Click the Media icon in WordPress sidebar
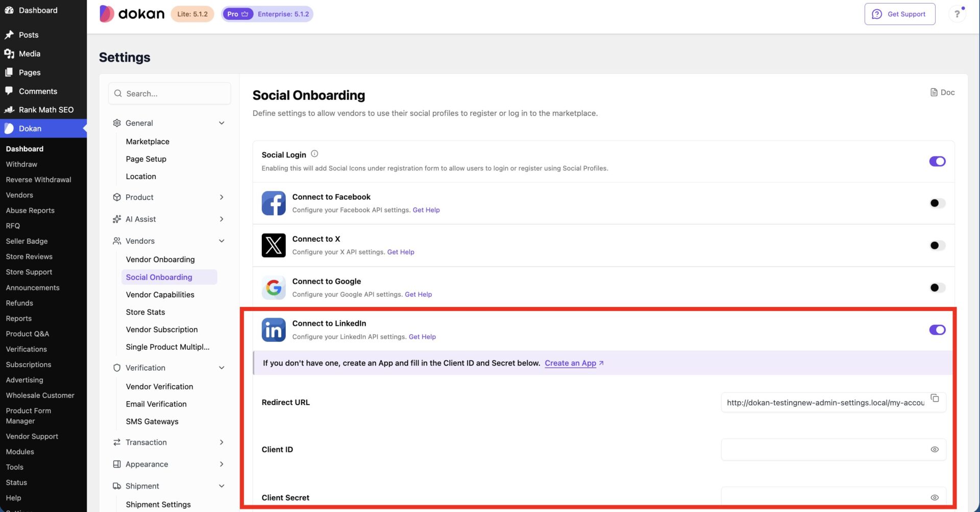The width and height of the screenshot is (980, 512). (x=9, y=54)
